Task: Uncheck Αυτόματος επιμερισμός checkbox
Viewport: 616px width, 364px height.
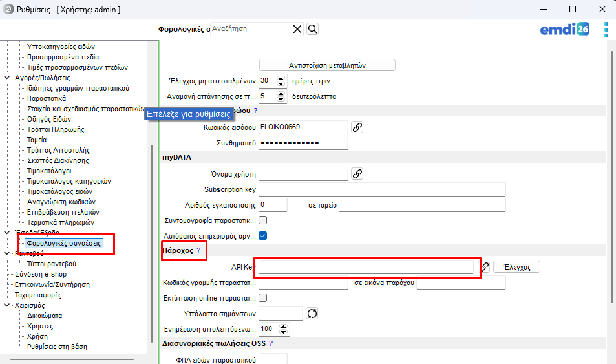Action: pos(263,236)
